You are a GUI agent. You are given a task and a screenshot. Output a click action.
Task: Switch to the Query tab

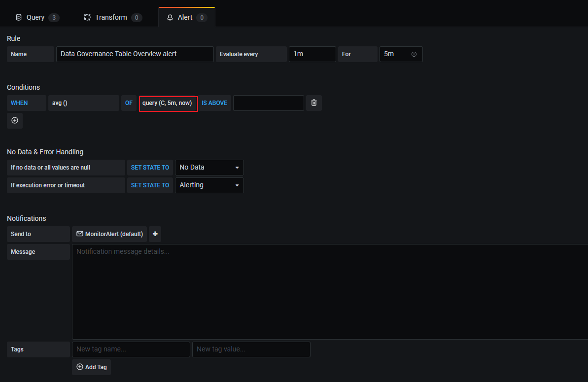coord(37,17)
